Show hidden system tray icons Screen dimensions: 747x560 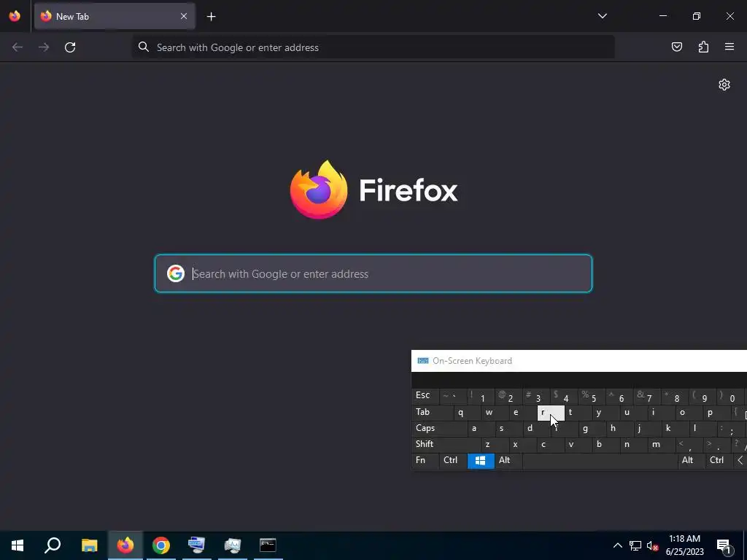pos(617,545)
